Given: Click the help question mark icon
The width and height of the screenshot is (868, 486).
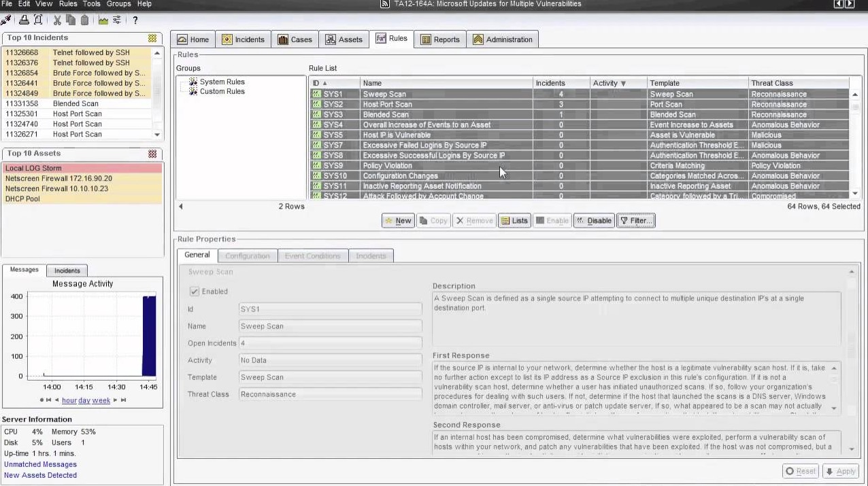Looking at the screenshot, I should click(135, 20).
